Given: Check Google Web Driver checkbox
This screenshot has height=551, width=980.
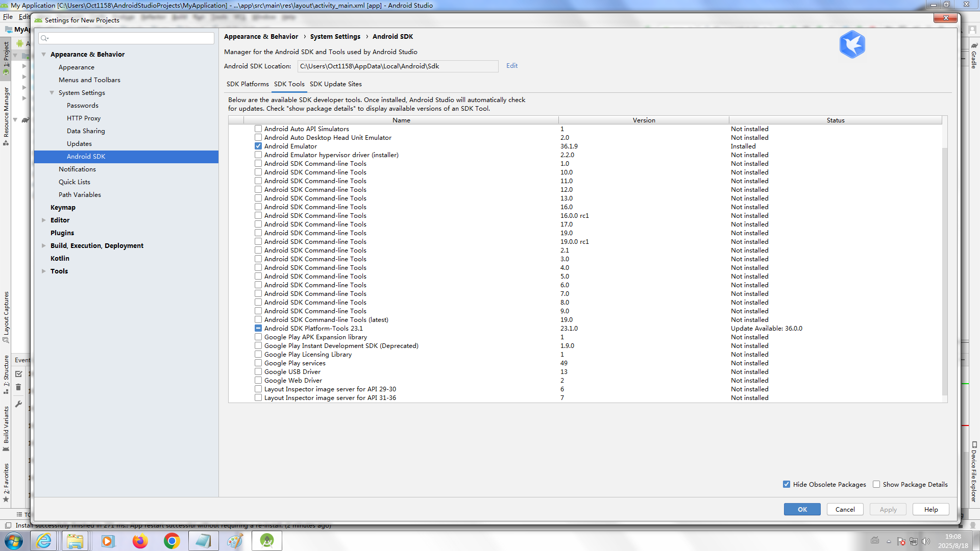Looking at the screenshot, I should (x=258, y=380).
